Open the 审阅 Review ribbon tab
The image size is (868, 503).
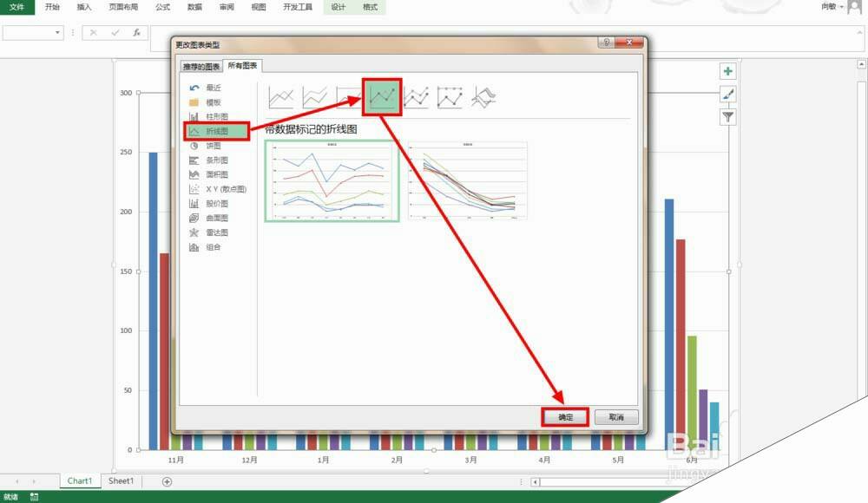pyautogui.click(x=227, y=7)
